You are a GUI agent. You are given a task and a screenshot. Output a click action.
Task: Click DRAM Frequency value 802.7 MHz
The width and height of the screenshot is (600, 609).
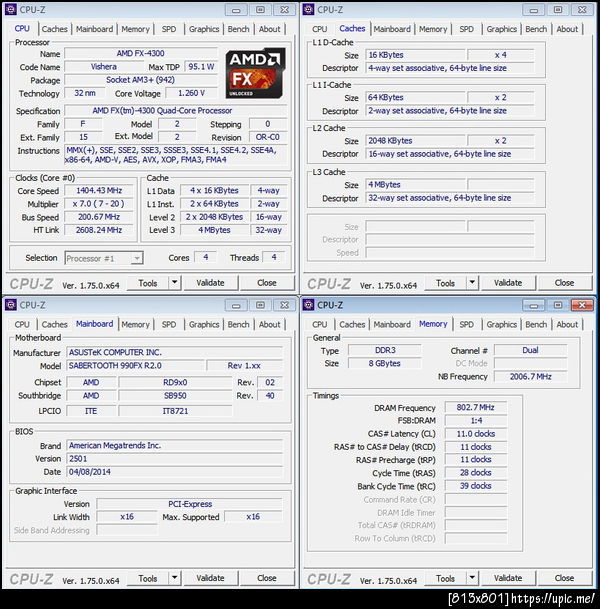[476, 407]
